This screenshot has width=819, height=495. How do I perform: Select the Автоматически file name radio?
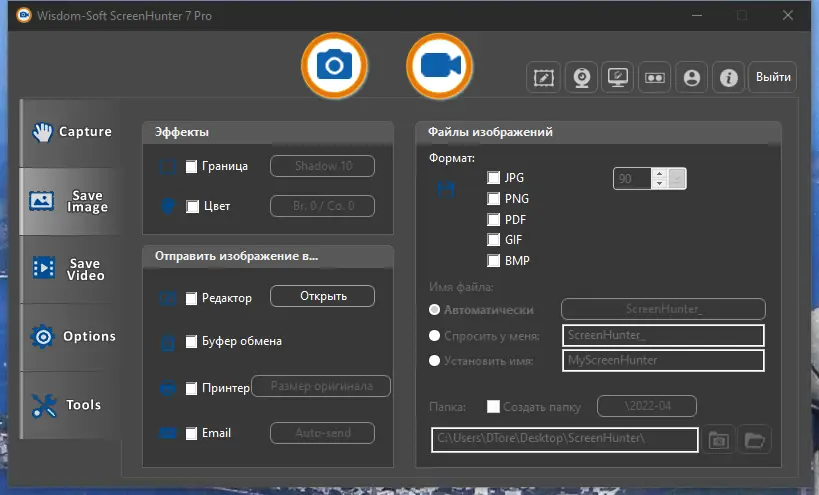[434, 310]
